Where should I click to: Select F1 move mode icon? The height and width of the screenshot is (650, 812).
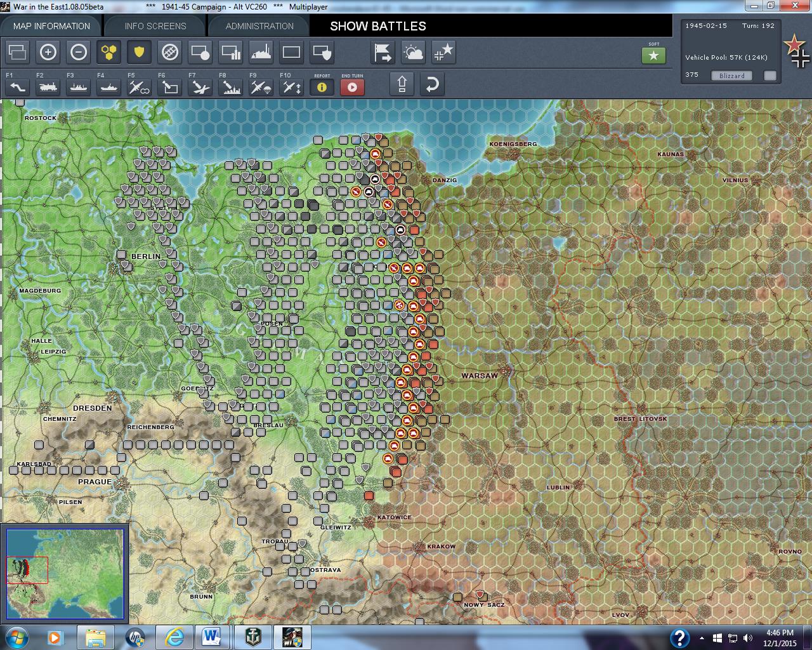[18, 86]
